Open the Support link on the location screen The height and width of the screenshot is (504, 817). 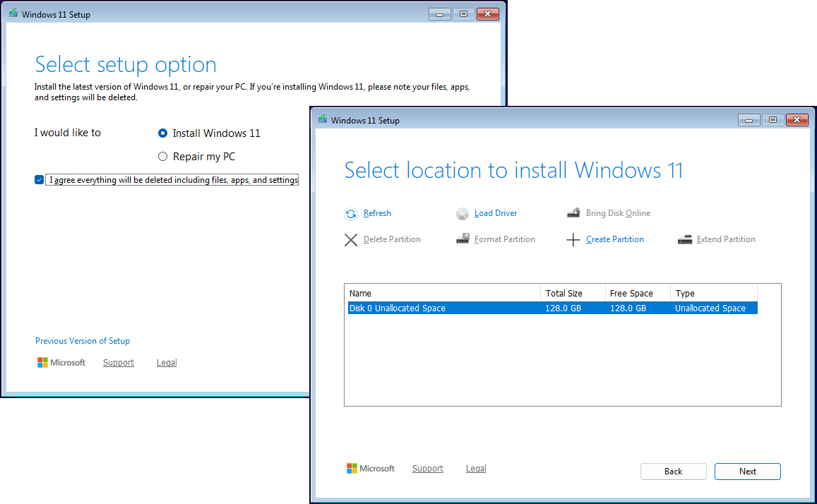pyautogui.click(x=427, y=468)
